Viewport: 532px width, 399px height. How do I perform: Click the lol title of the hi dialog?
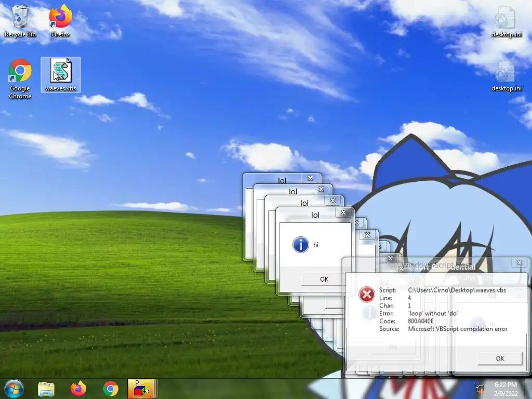pyautogui.click(x=315, y=215)
